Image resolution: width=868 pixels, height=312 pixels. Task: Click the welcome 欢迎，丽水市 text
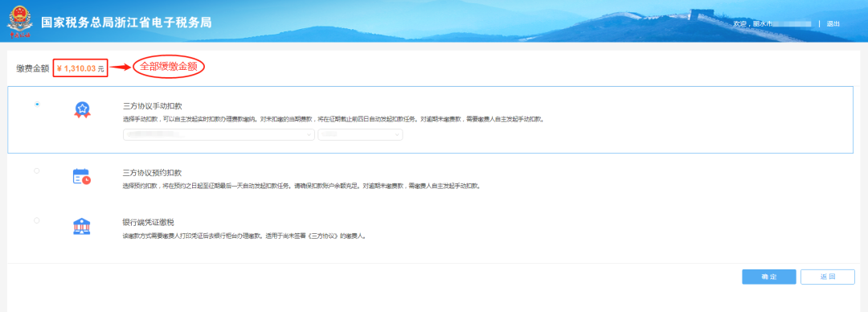[x=752, y=24]
